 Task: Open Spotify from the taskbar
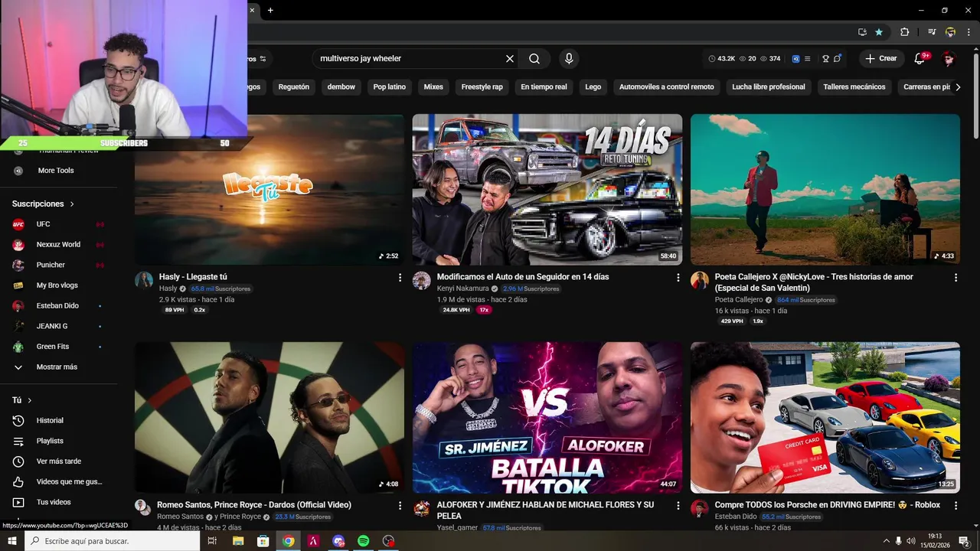364,541
